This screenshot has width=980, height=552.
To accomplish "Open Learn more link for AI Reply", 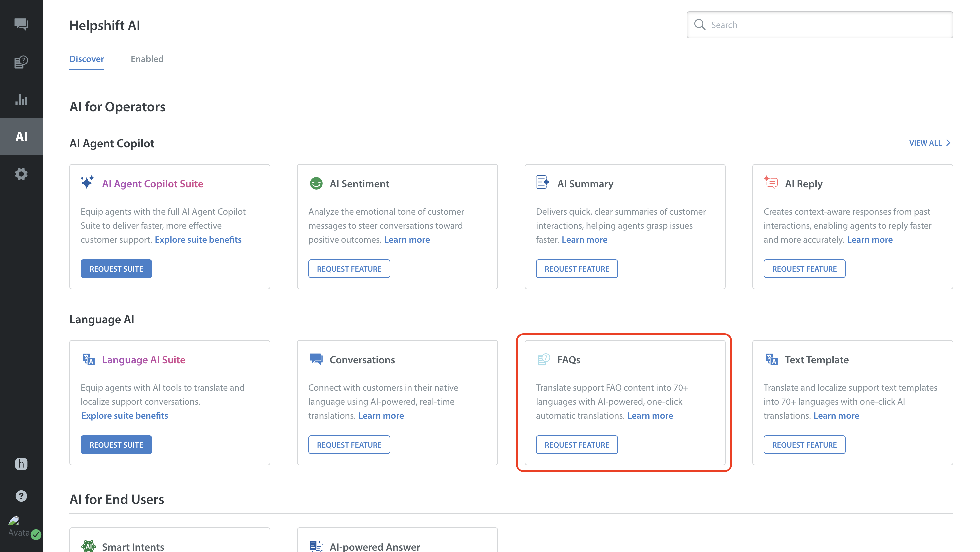I will click(869, 240).
